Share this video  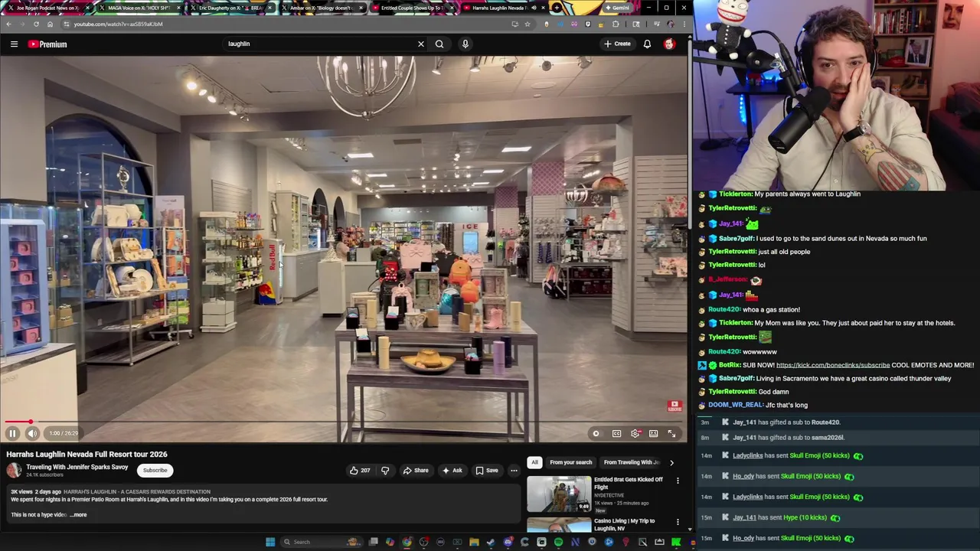(x=416, y=471)
